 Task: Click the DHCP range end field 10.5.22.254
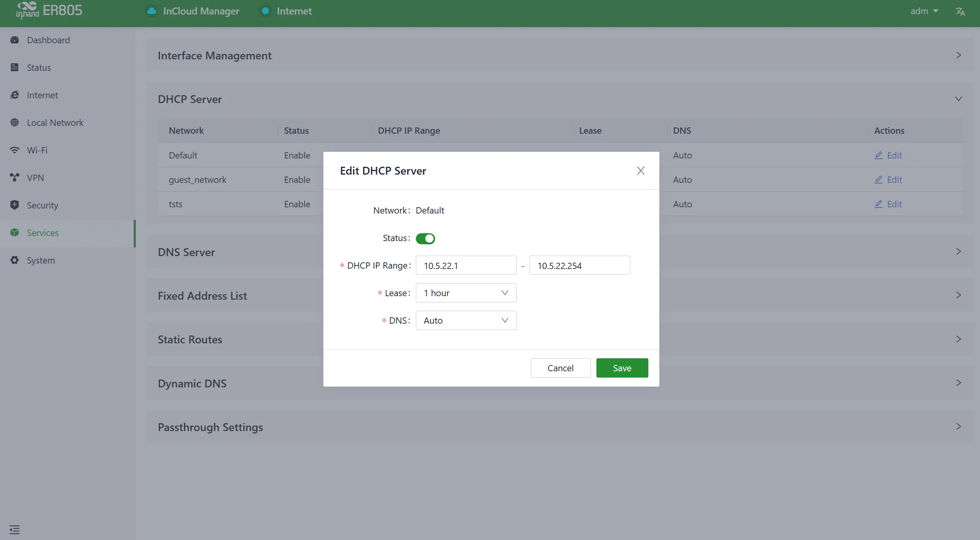point(580,265)
